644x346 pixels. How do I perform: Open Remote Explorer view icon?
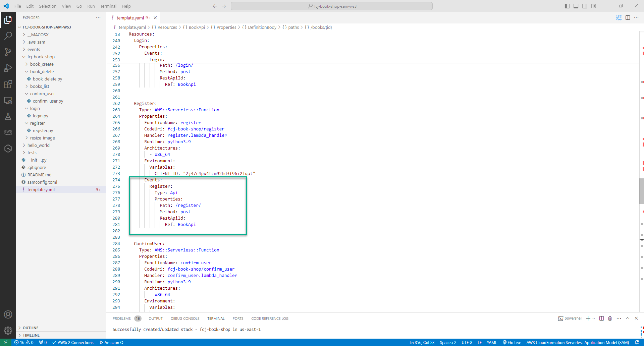point(8,100)
